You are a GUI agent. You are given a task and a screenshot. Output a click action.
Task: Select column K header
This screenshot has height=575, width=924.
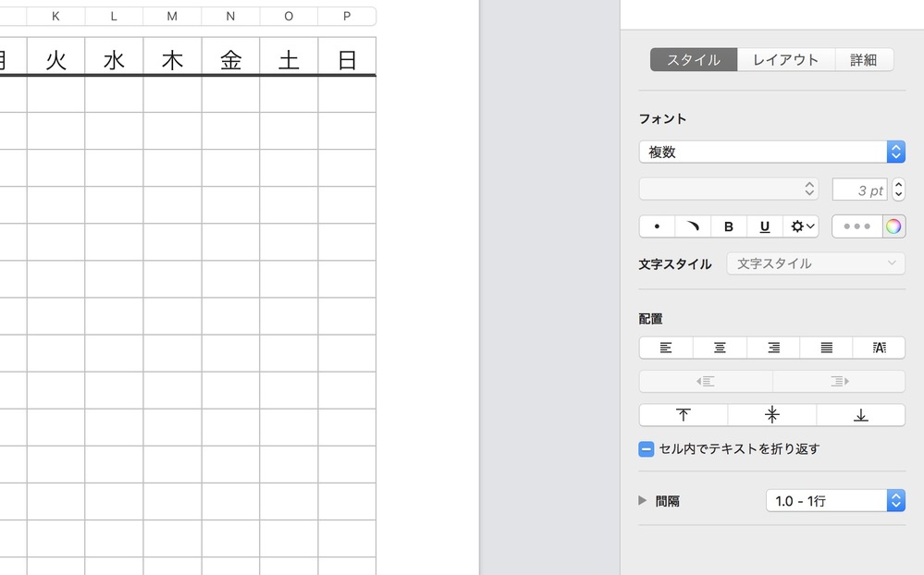(55, 17)
